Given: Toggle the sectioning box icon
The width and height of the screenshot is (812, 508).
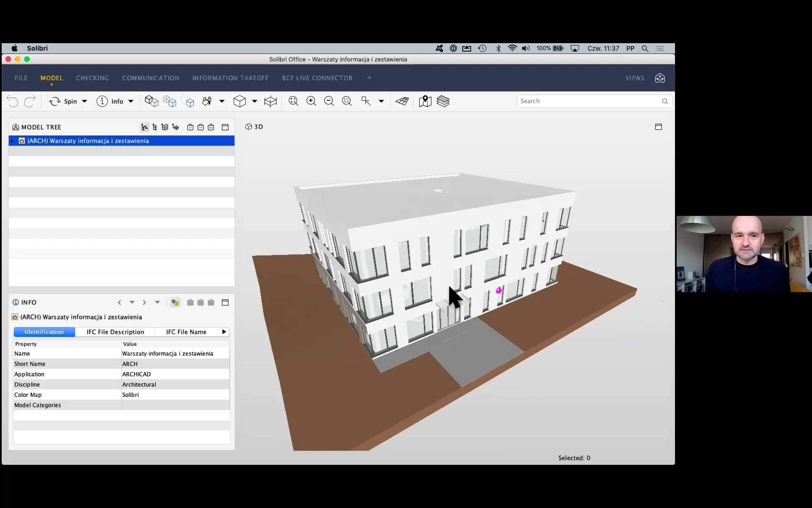Looking at the screenshot, I should pyautogui.click(x=270, y=101).
